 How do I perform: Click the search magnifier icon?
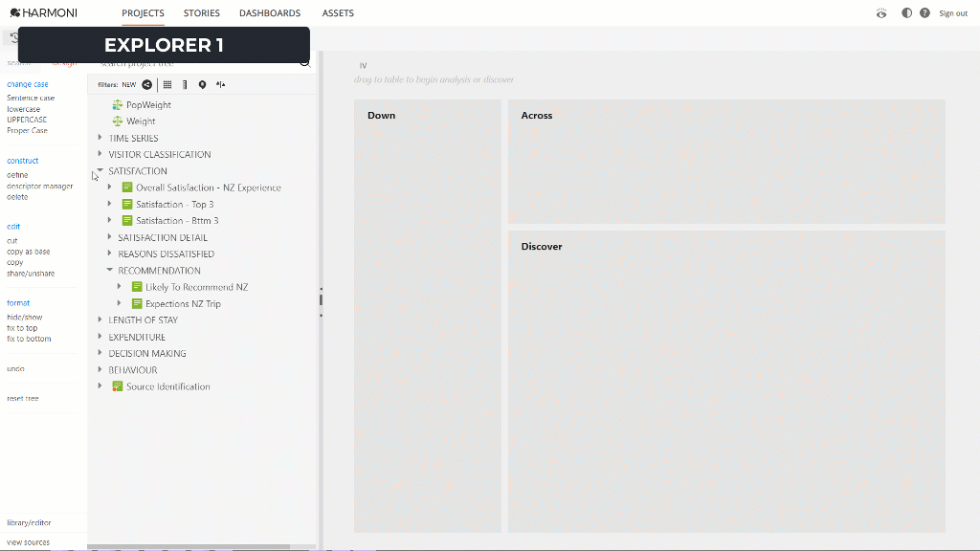[x=305, y=63]
